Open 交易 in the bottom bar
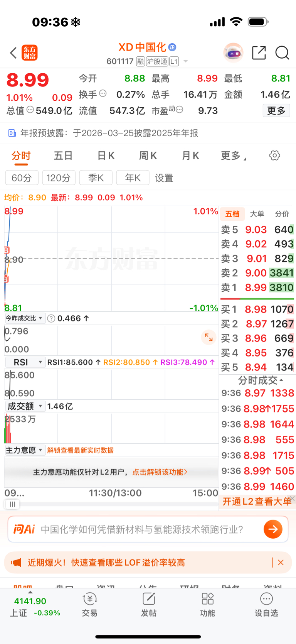Viewport: 296px width, 644px height. tap(89, 605)
